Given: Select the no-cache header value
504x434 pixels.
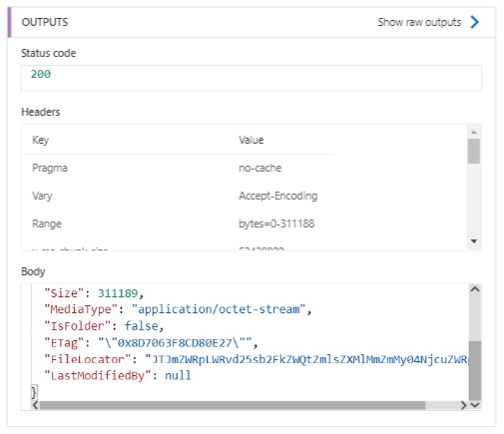Looking at the screenshot, I should [x=260, y=168].
